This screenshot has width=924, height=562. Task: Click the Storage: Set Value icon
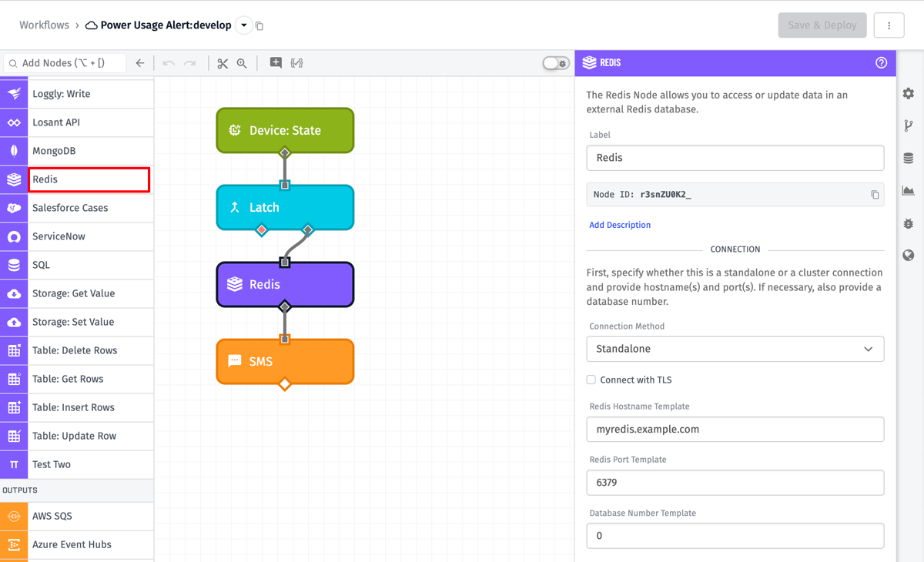point(14,322)
